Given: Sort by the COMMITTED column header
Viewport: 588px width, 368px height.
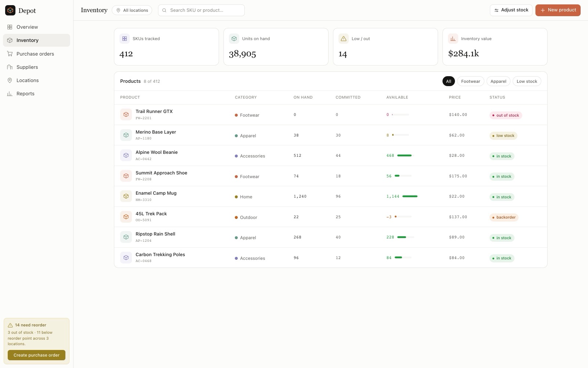Looking at the screenshot, I should pos(348,98).
